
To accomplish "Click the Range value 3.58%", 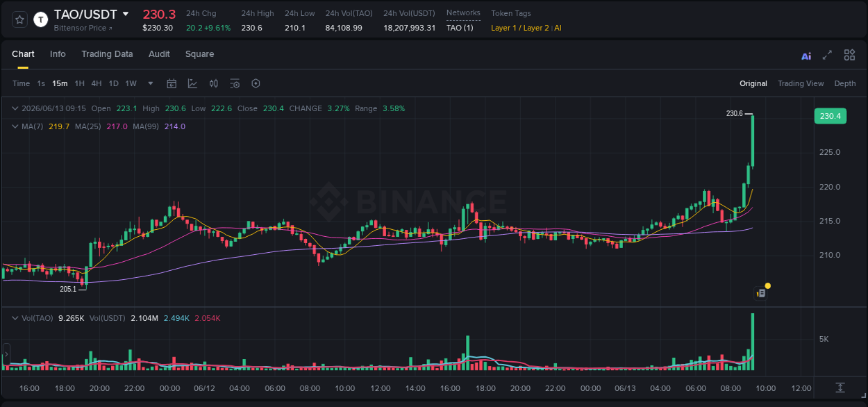I will pos(394,108).
